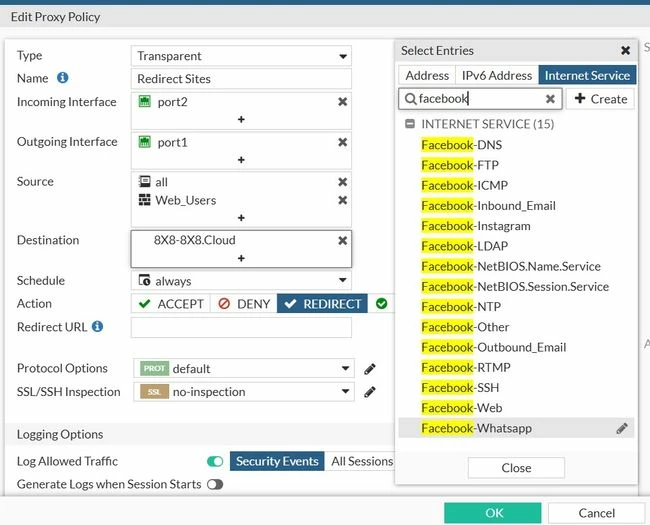The height and width of the screenshot is (525, 650).
Task: Choose All Sessions logging option
Action: (x=361, y=461)
